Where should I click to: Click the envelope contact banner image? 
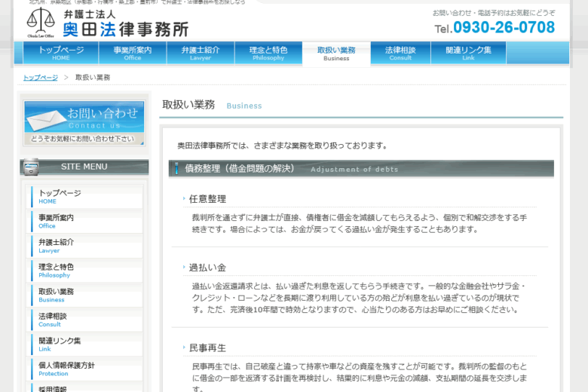tap(84, 123)
